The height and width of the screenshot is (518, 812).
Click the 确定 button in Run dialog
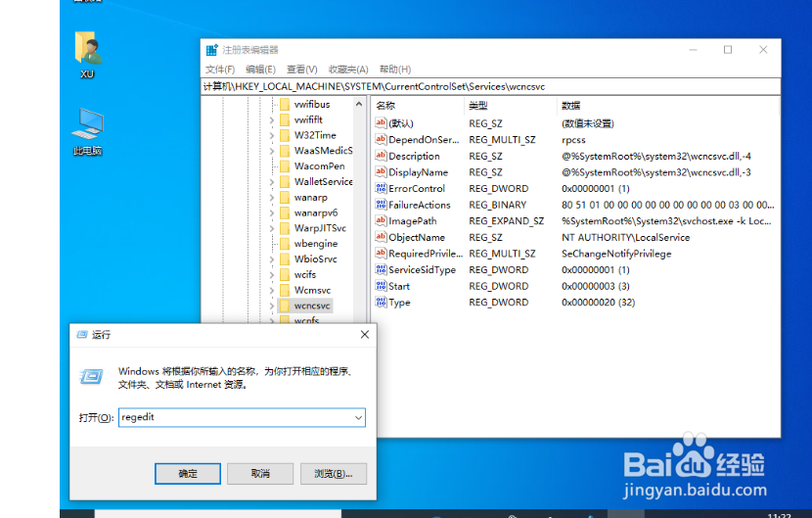point(188,473)
